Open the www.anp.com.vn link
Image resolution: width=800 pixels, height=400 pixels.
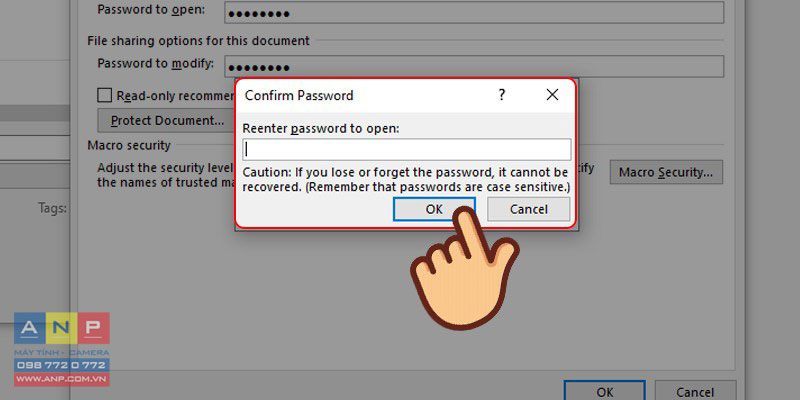click(x=61, y=379)
